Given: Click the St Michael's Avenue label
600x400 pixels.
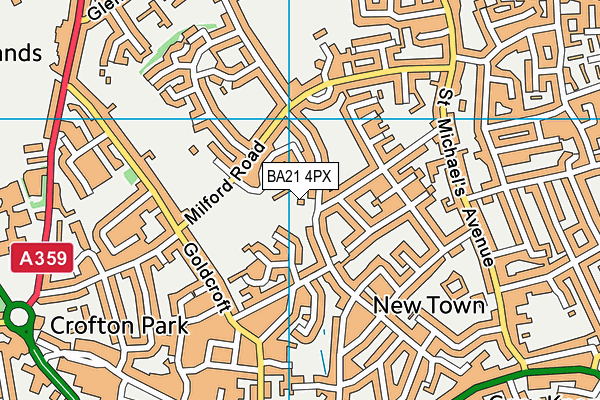Looking at the screenshot, I should point(465,178).
